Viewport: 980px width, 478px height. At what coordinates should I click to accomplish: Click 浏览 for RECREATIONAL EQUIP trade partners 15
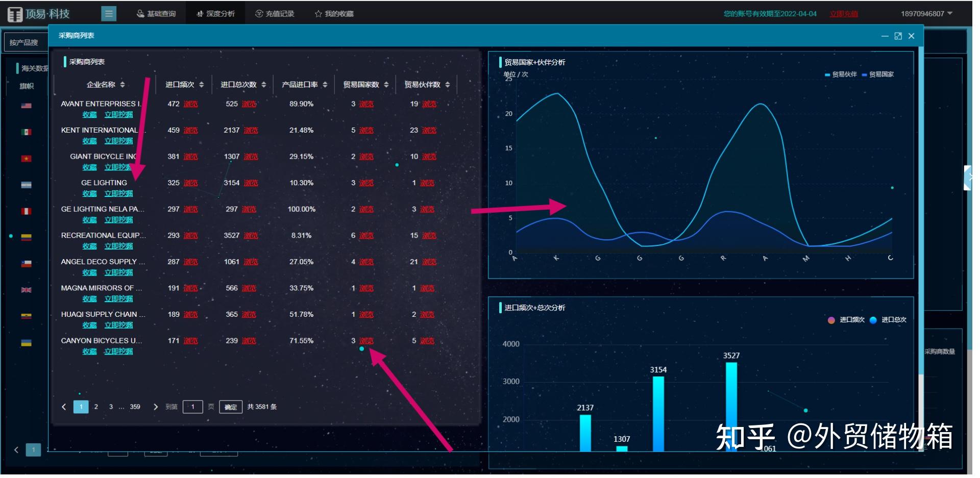point(429,236)
